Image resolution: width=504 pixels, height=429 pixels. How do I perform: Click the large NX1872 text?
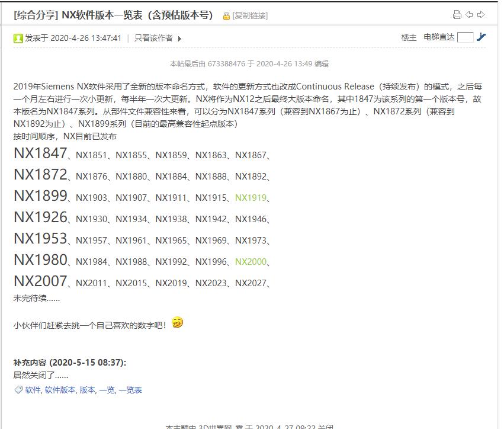40,175
